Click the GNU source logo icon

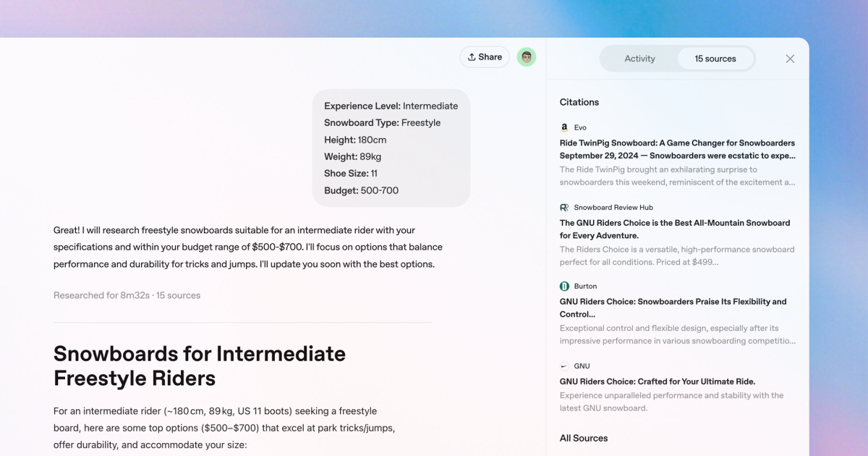[564, 366]
